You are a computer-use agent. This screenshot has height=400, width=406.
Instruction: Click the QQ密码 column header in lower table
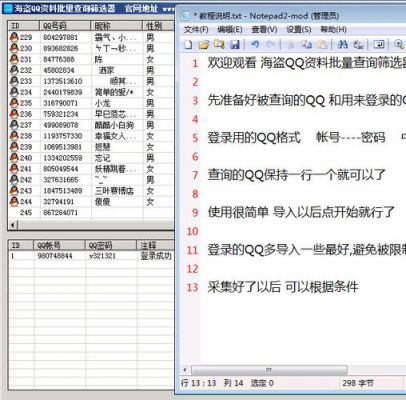click(x=111, y=245)
